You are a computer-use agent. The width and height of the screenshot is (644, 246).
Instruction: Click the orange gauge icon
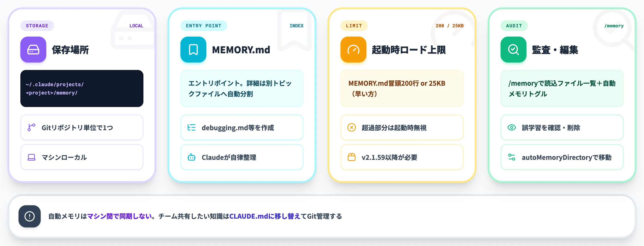tap(353, 50)
